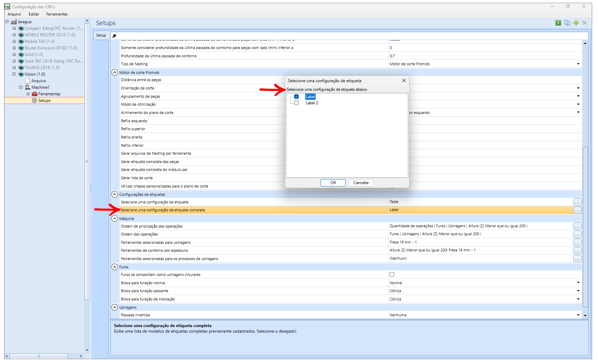Click the Setups gear icon in tree
598x364 pixels.
pyautogui.click(x=34, y=100)
